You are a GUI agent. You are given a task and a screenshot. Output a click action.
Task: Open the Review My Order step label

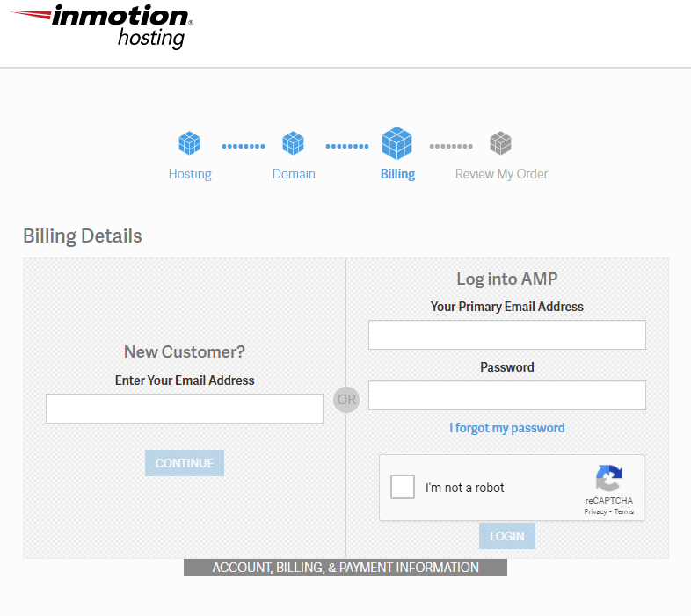(501, 174)
